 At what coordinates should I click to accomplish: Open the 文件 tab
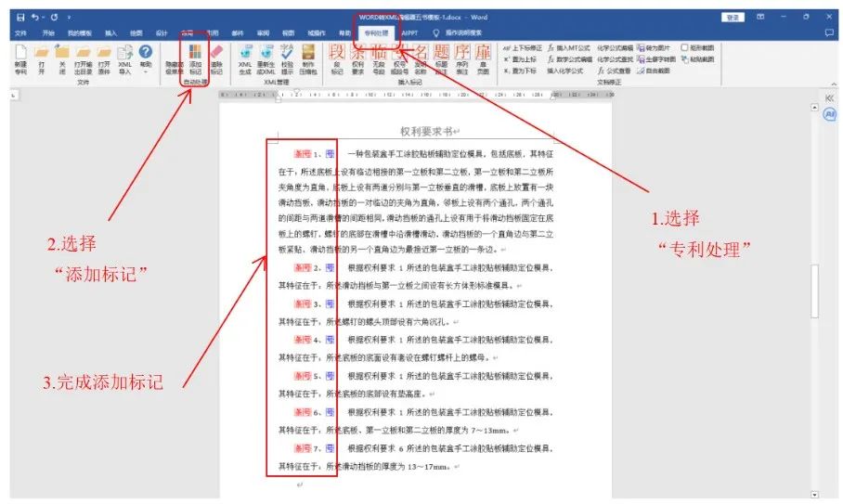21,33
